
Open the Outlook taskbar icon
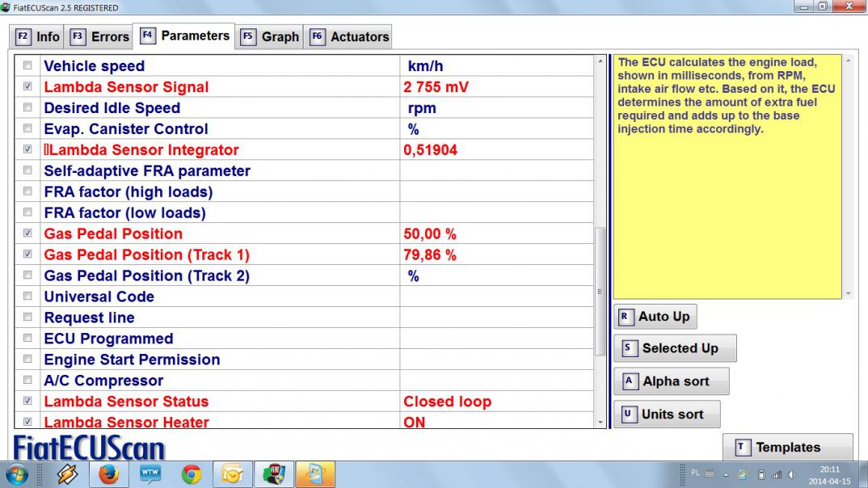coord(233,474)
